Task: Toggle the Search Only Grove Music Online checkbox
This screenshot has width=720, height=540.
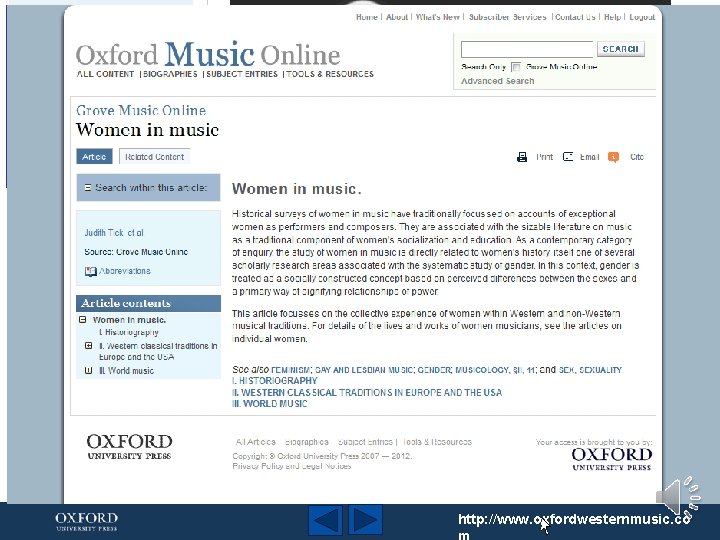Action: pos(516,67)
